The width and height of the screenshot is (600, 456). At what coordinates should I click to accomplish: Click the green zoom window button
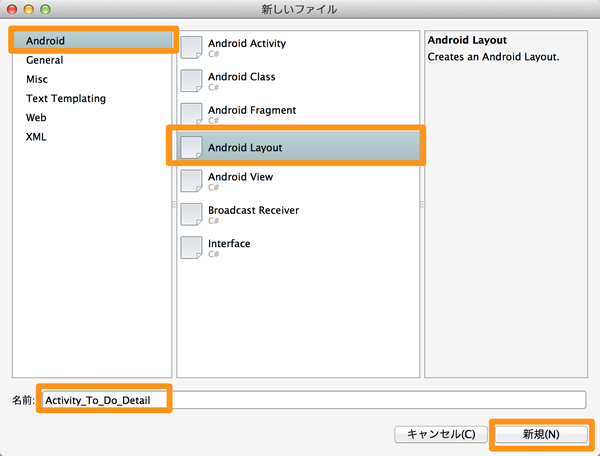point(45,9)
